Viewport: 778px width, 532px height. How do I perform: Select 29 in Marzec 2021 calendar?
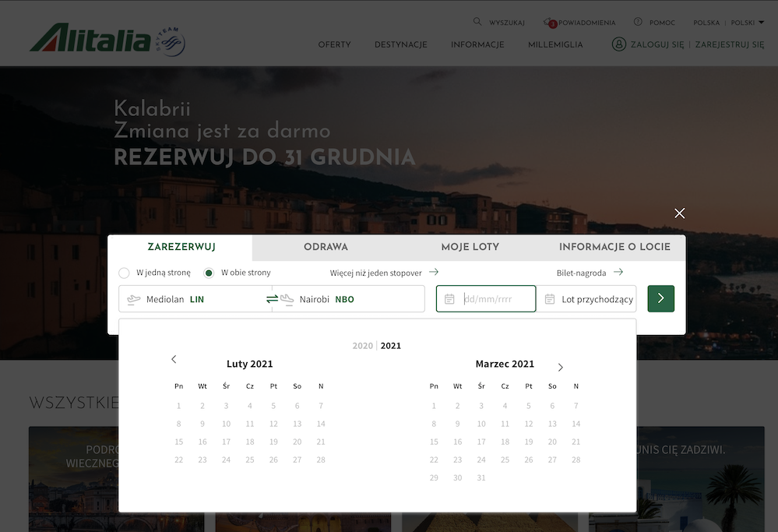(434, 478)
